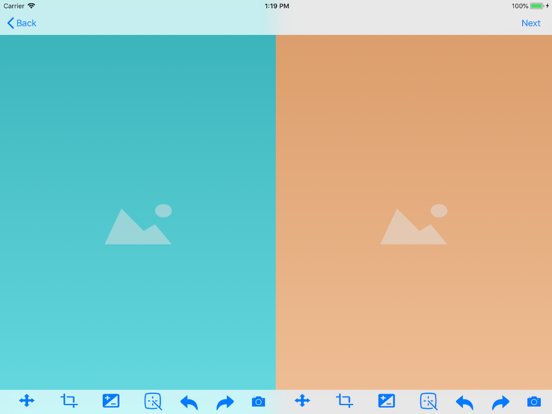
Task: Choose magic wand tool under teal image
Action: pyautogui.click(x=153, y=401)
